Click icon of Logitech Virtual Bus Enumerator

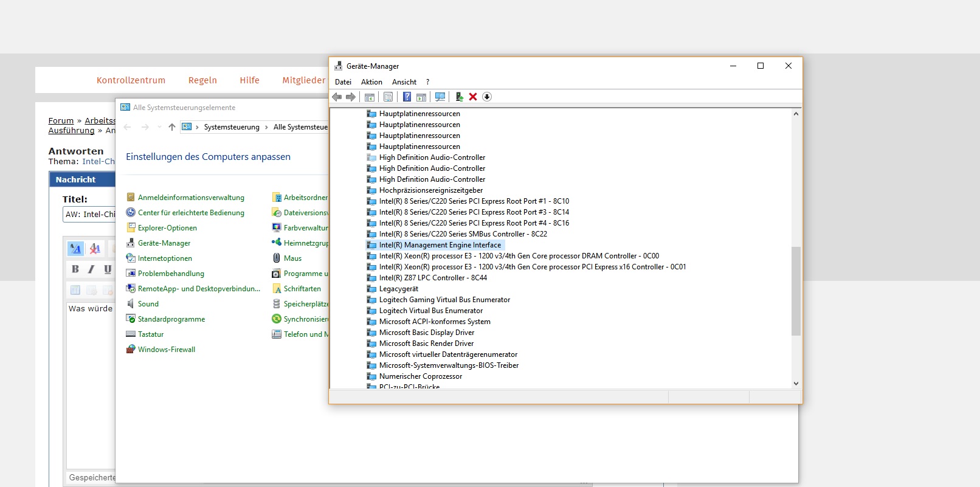pos(371,311)
